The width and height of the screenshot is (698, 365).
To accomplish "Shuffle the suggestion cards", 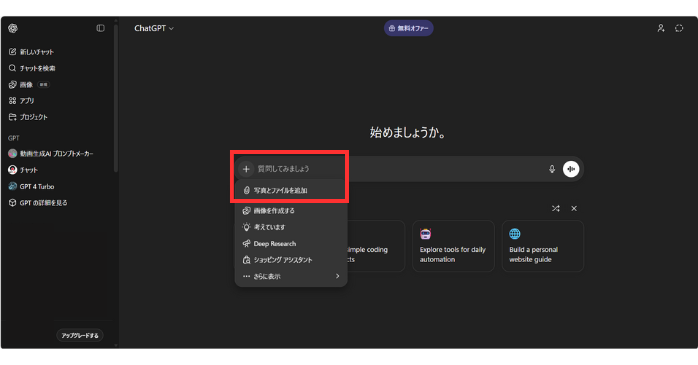I will point(556,208).
